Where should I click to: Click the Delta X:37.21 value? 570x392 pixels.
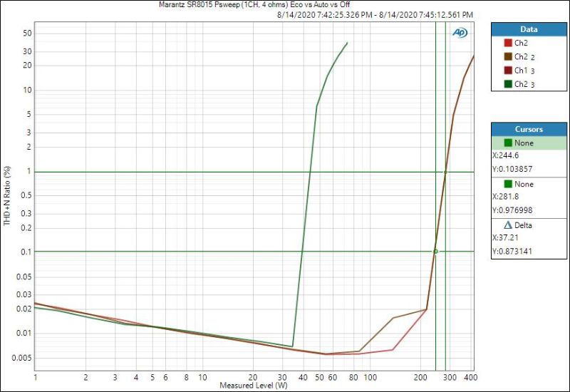[x=507, y=238]
